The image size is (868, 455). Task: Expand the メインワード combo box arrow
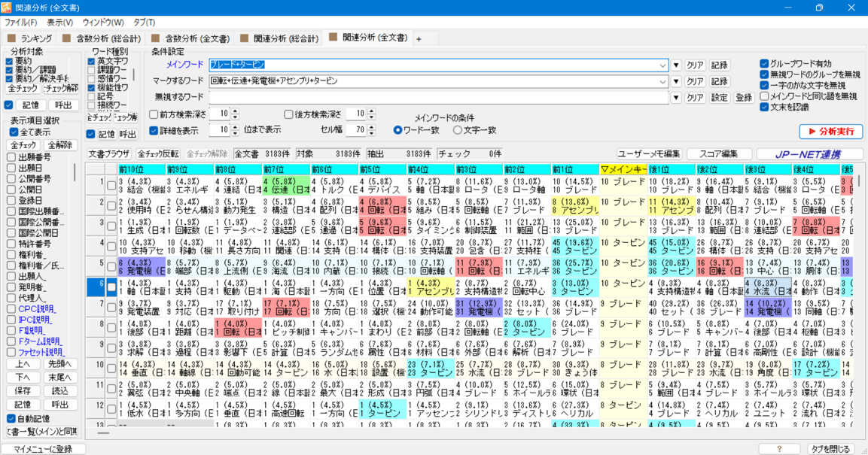[662, 65]
